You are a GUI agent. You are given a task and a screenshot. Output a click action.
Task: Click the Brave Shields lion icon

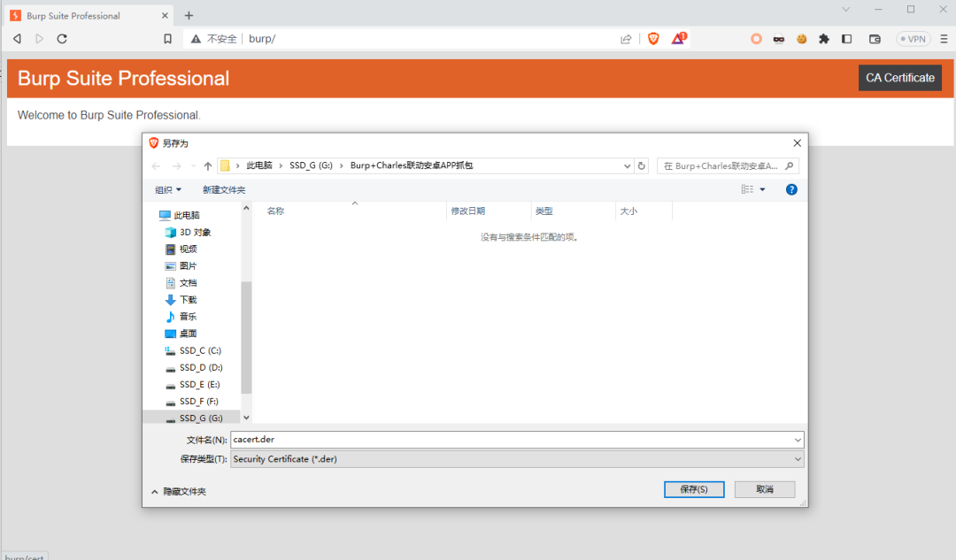click(653, 39)
